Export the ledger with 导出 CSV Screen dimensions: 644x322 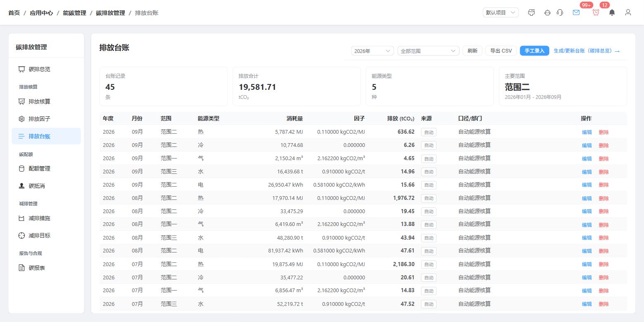pos(501,51)
